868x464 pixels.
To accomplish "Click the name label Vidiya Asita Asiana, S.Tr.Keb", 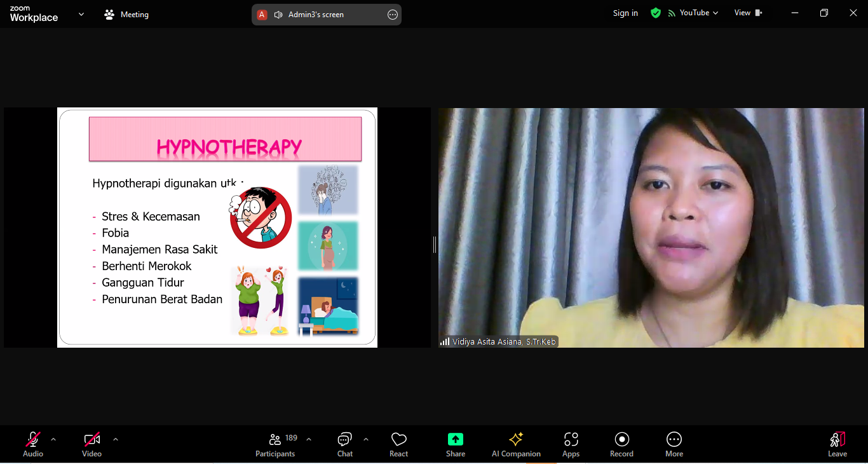I will 504,342.
